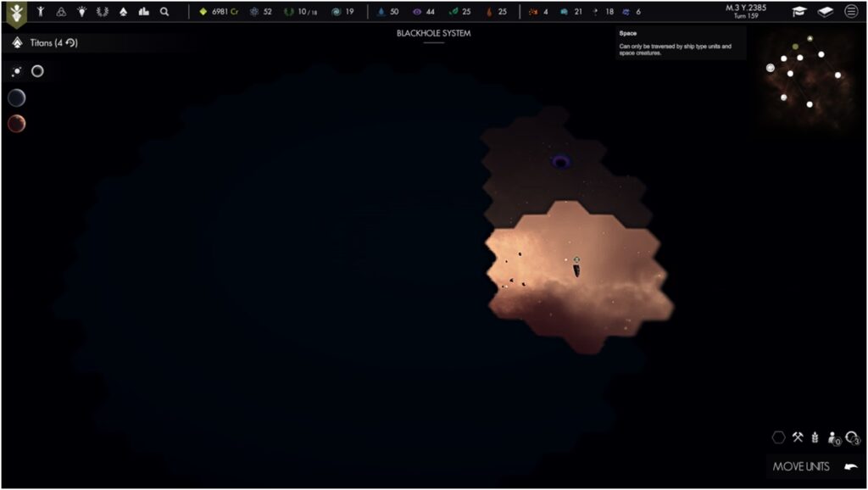Select the red planet in the sidebar
Viewport: 868px width, 490px height.
pos(17,124)
